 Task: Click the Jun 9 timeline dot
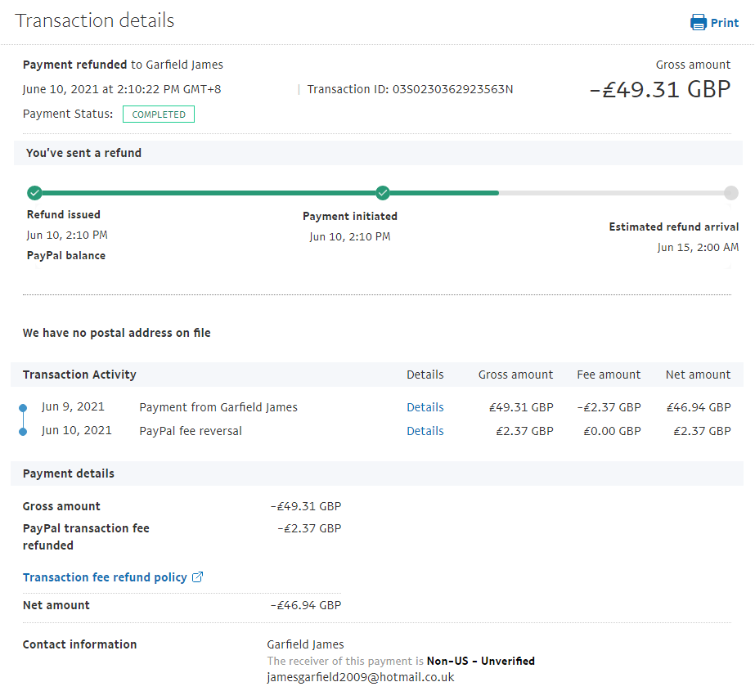[22, 407]
